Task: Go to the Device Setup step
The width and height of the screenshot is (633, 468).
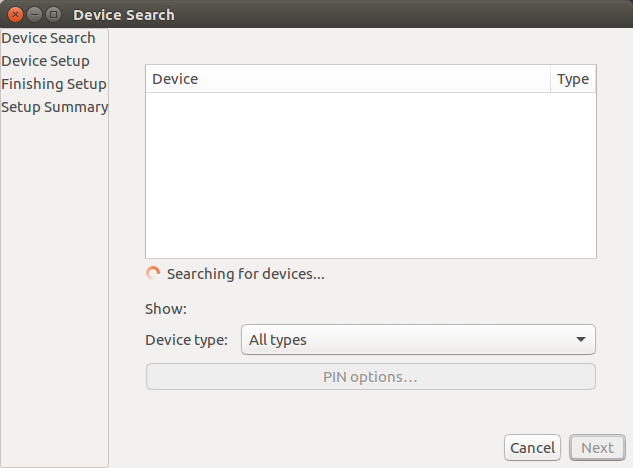Action: click(46, 61)
